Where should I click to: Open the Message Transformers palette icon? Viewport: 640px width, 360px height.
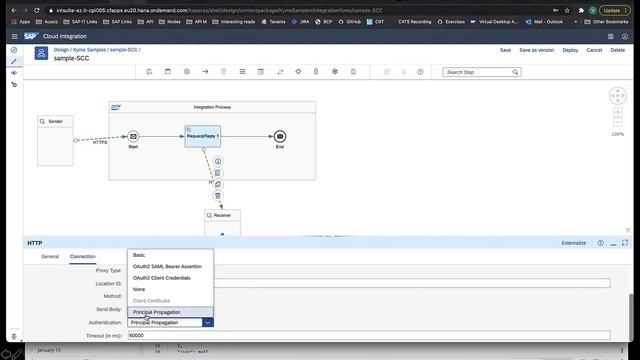click(261, 72)
